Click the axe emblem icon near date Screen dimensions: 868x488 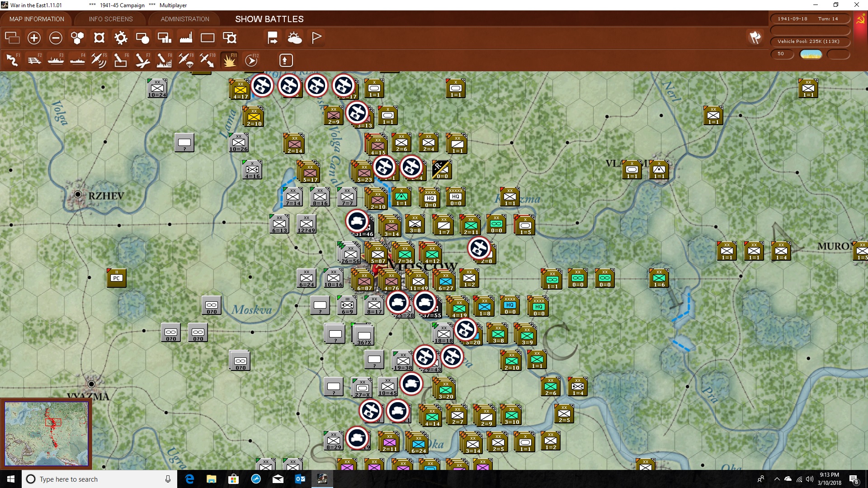[755, 38]
